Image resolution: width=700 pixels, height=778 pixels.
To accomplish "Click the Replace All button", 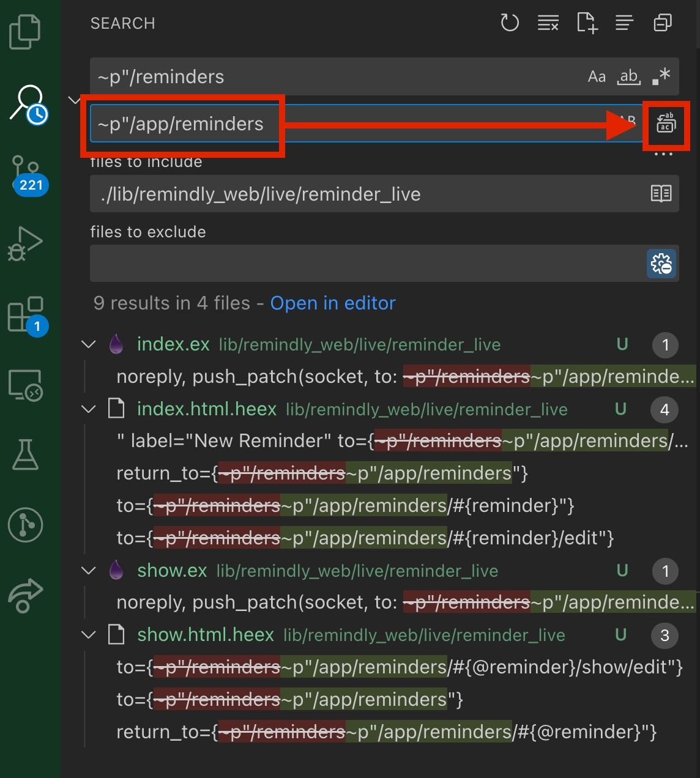I will point(666,124).
